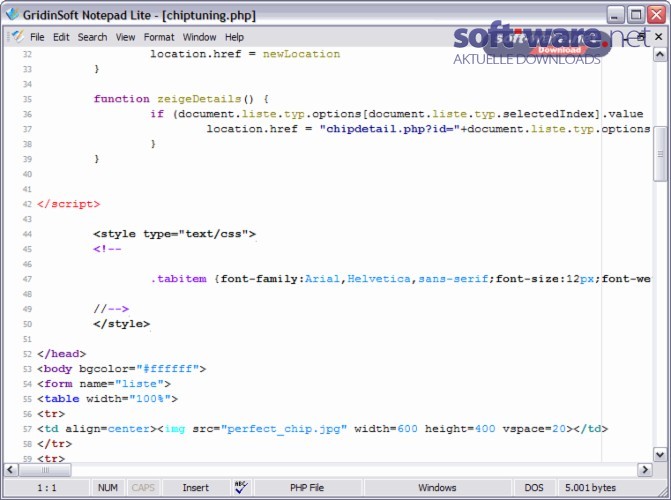The height and width of the screenshot is (500, 671).
Task: Click the "chipdetail.php?id=" string
Action: click(x=390, y=129)
